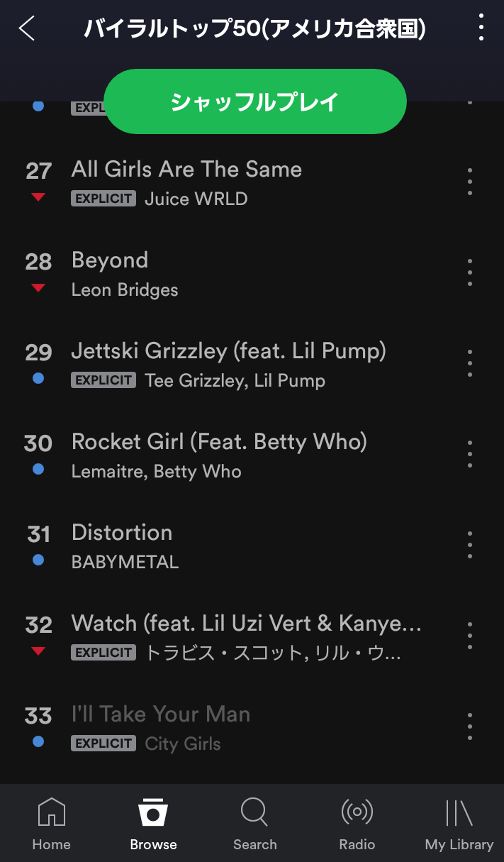Expand options for Rocket Girl track
The width and height of the screenshot is (504, 862).
click(469, 454)
